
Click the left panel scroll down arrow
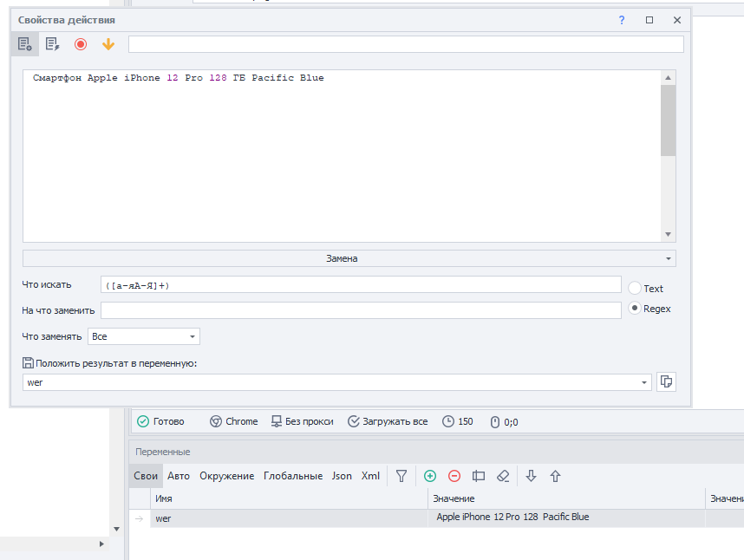(x=117, y=529)
